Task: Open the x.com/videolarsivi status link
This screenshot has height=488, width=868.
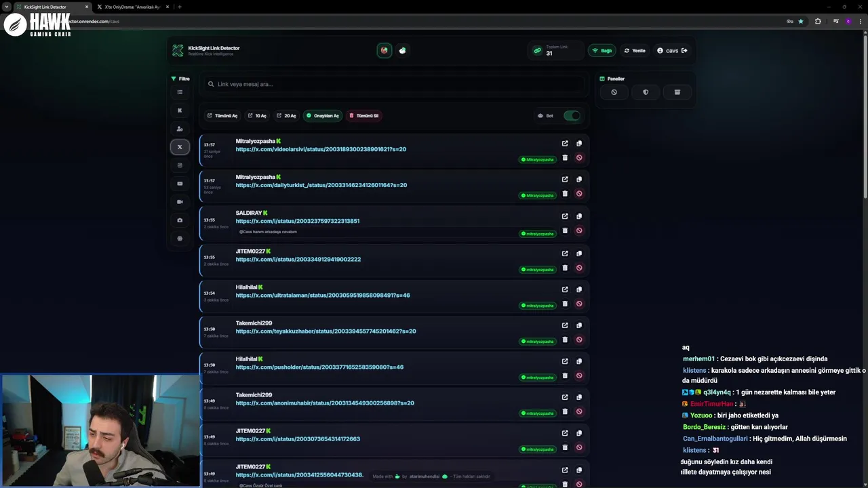Action: pyautogui.click(x=321, y=149)
